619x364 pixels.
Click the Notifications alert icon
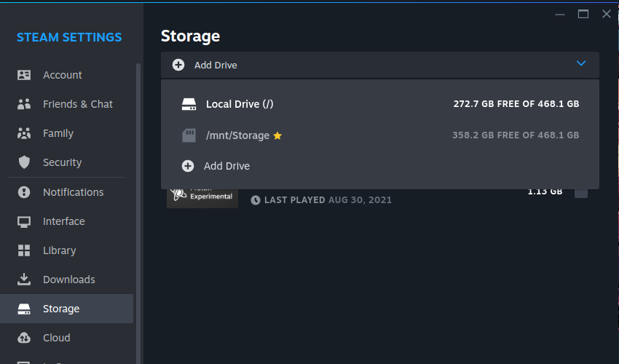point(24,192)
